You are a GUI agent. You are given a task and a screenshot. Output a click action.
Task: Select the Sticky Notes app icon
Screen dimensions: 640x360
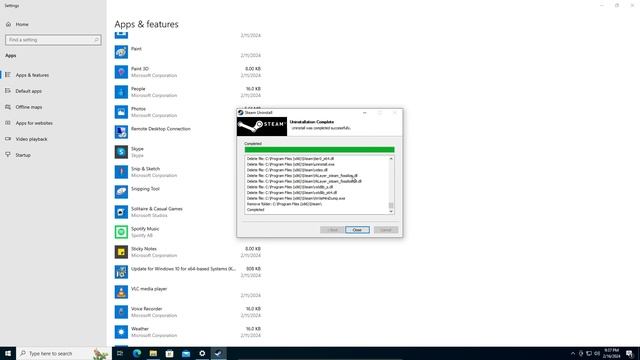tap(121, 252)
